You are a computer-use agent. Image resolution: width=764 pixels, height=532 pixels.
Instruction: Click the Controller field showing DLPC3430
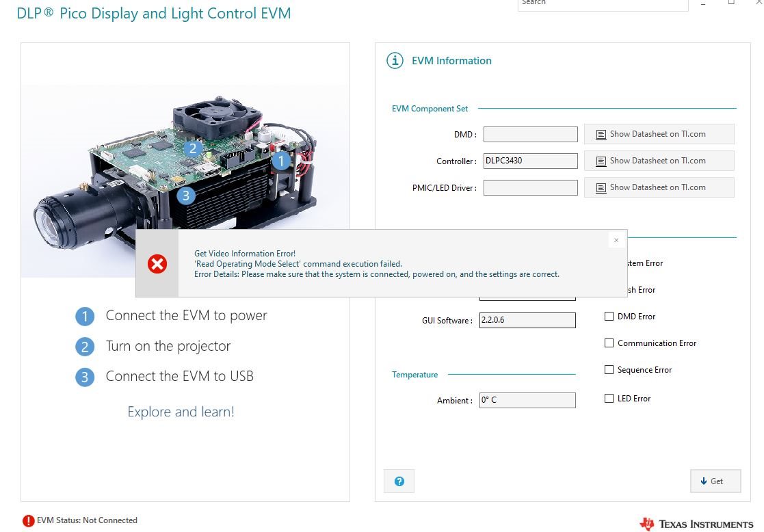point(530,161)
